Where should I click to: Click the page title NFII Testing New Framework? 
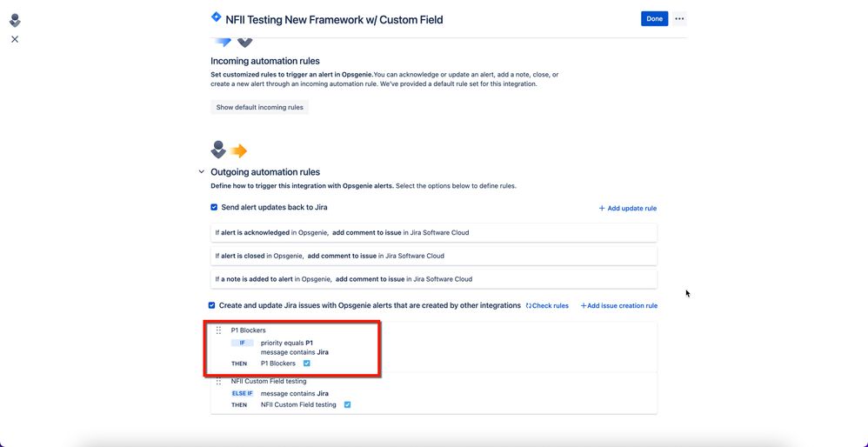coord(334,20)
